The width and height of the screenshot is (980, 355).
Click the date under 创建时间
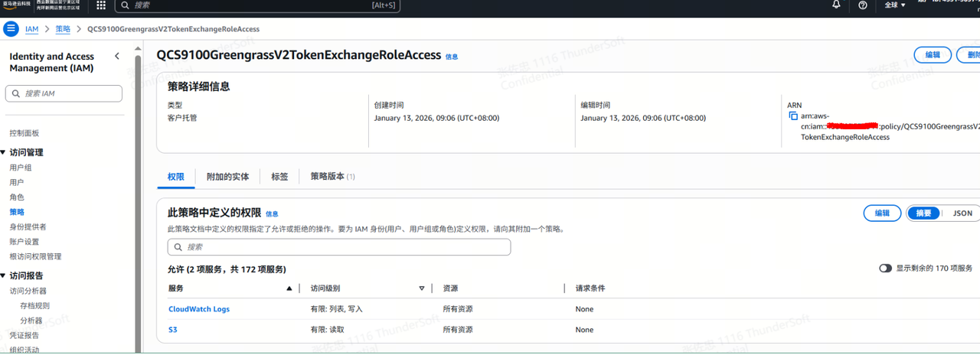(436, 118)
